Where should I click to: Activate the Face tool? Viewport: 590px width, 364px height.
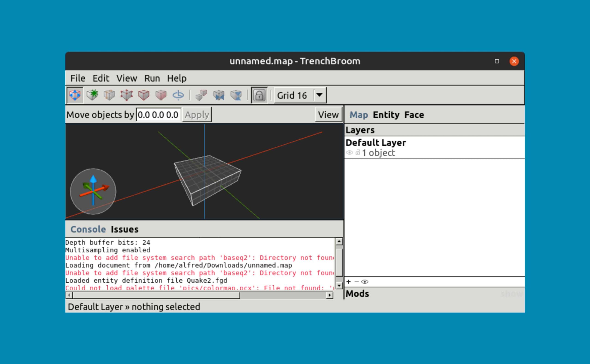click(x=161, y=95)
